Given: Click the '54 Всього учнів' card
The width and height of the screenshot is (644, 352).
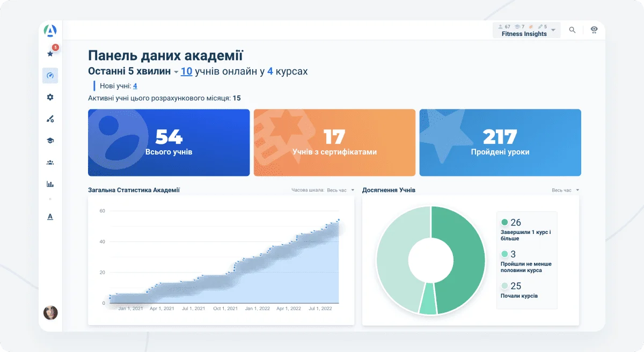Looking at the screenshot, I should [x=169, y=143].
